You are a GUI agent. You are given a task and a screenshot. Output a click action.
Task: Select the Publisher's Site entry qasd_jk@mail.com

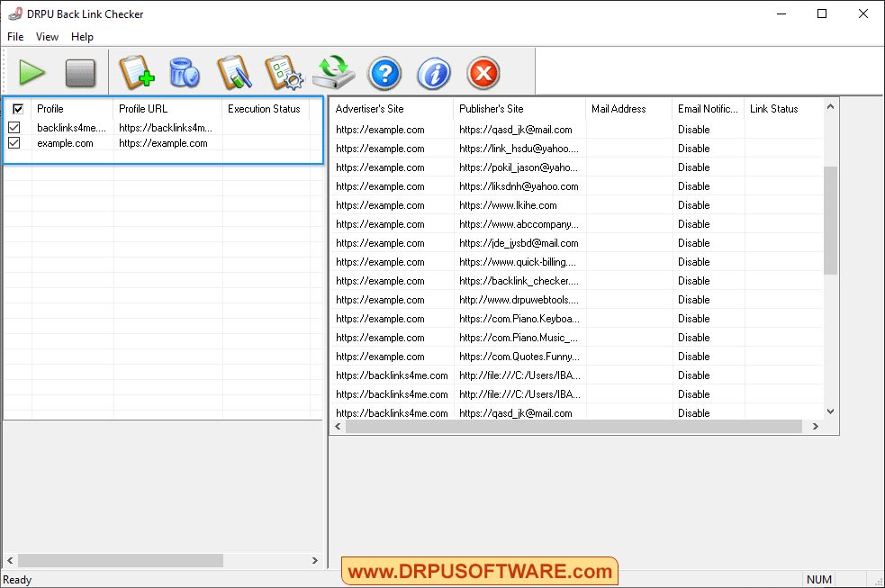pyautogui.click(x=515, y=129)
